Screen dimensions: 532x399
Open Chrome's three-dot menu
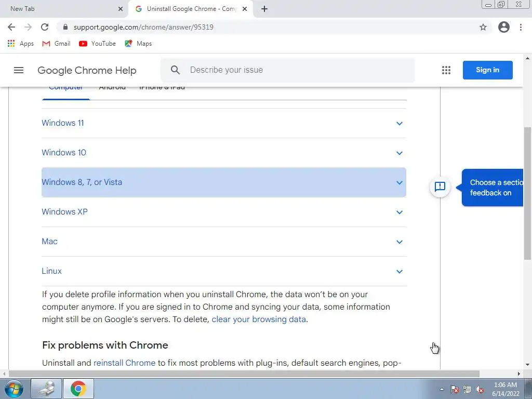pos(521,27)
